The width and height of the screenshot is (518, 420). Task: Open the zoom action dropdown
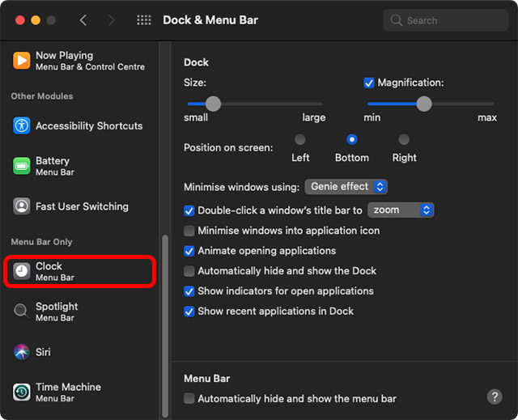click(401, 210)
